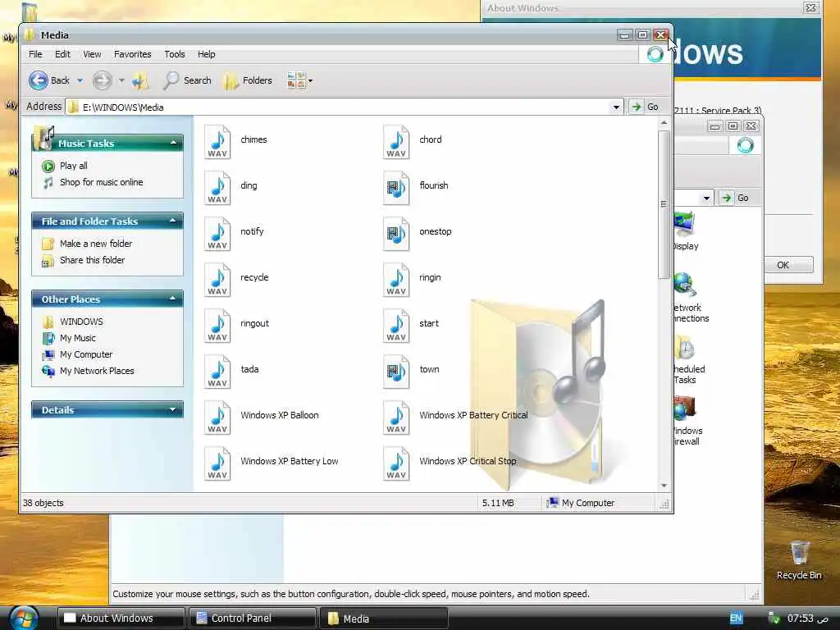Open the Edit menu

pyautogui.click(x=62, y=54)
